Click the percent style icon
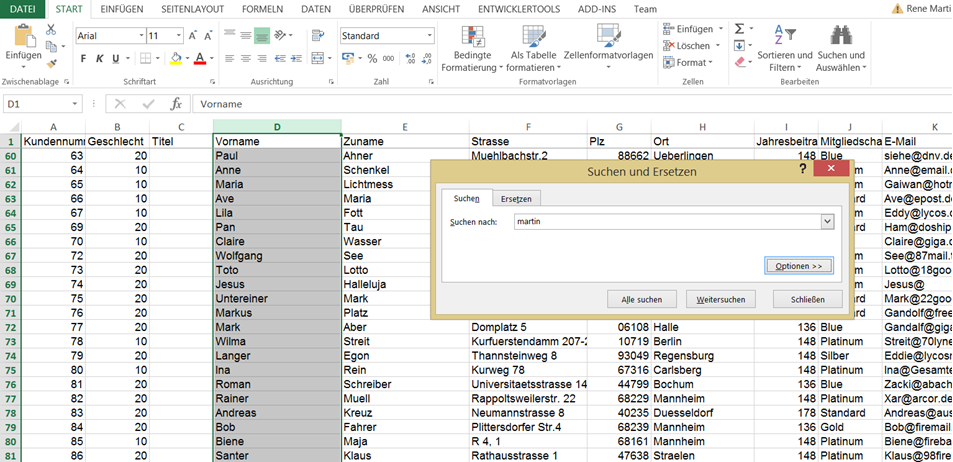This screenshot has height=462, width=953. (373, 58)
